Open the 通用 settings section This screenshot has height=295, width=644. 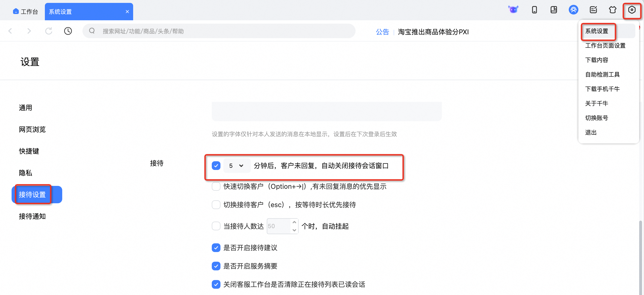pos(26,108)
